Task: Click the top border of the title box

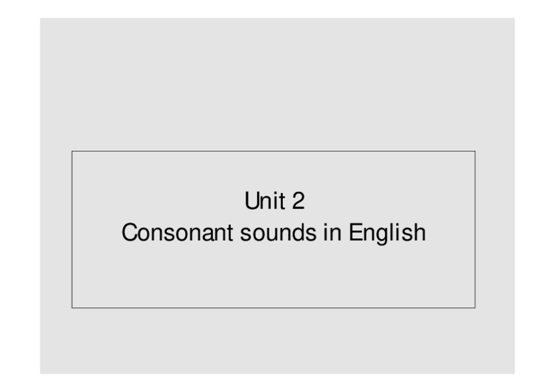Action: 274,151
